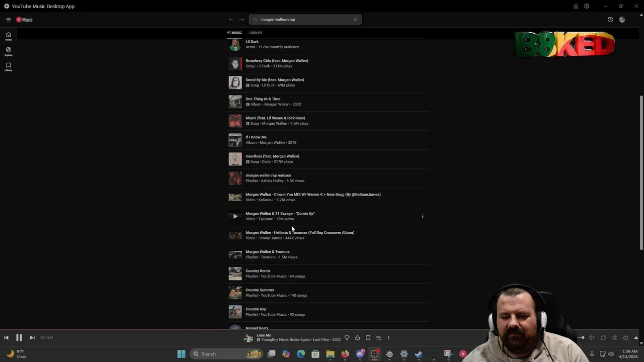Open "Morgan Wallen & Twotone" playlist
The height and width of the screenshot is (362, 644).
coord(329,254)
